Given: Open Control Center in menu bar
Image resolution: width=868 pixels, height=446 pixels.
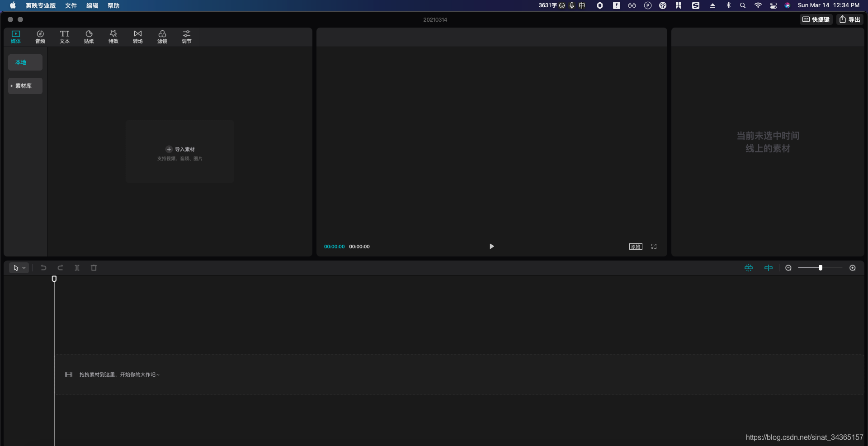Looking at the screenshot, I should point(774,5).
